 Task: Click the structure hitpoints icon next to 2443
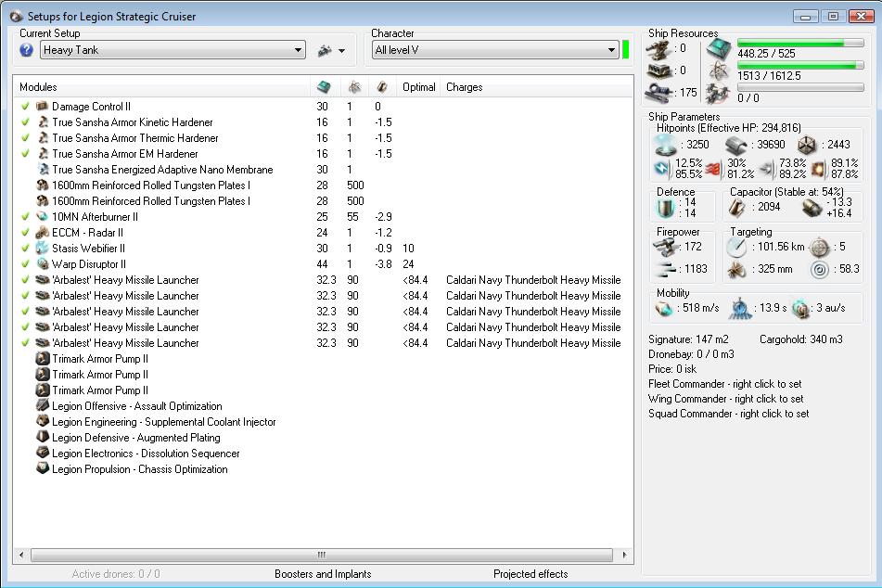[x=807, y=146]
